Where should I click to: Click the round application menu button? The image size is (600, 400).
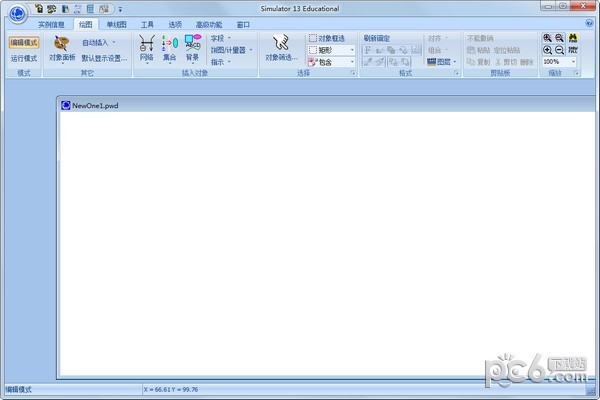[15, 12]
